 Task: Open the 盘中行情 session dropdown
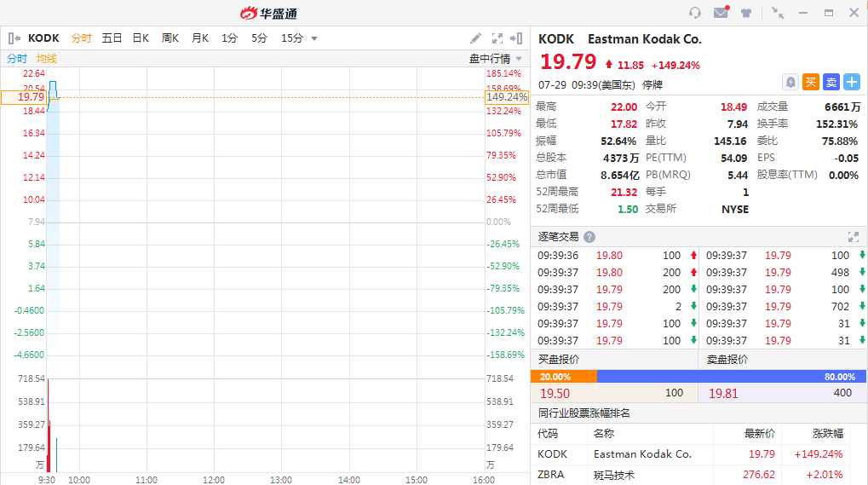496,59
